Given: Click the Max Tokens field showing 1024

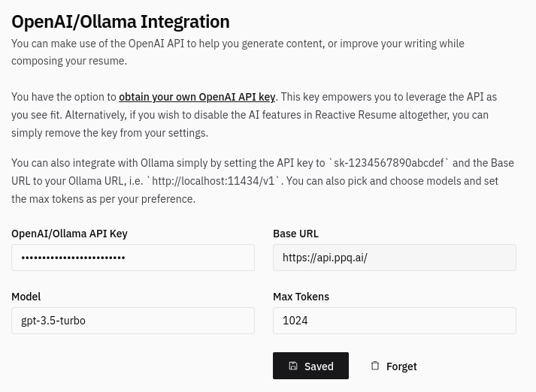Looking at the screenshot, I should 394,321.
